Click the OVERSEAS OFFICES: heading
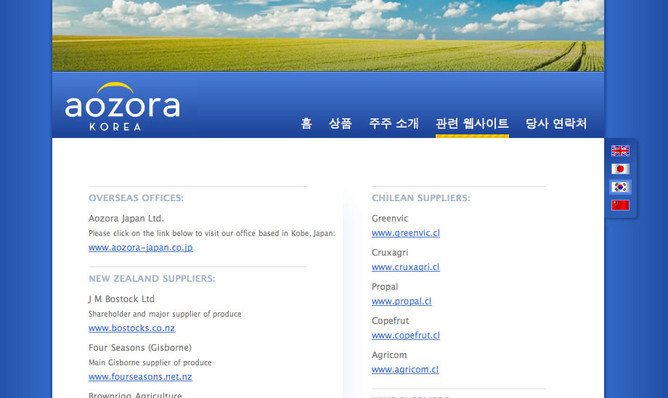Viewport: 668px width, 398px height. click(136, 198)
